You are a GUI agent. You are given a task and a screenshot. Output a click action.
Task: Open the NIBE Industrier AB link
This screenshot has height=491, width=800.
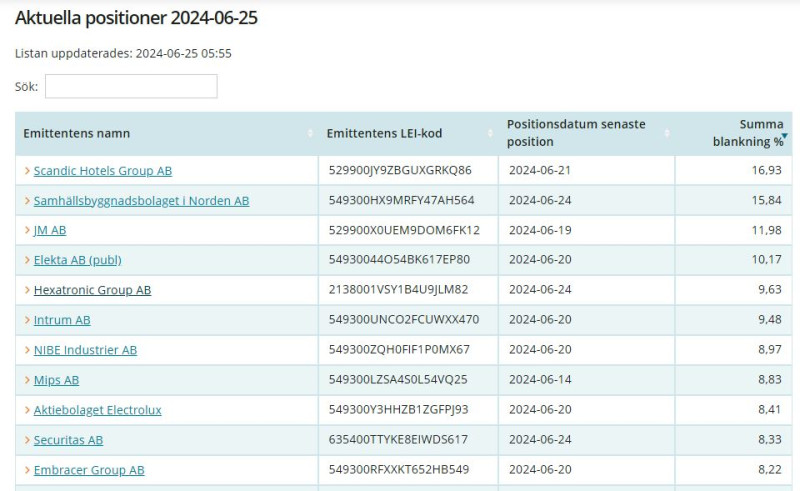pos(85,350)
